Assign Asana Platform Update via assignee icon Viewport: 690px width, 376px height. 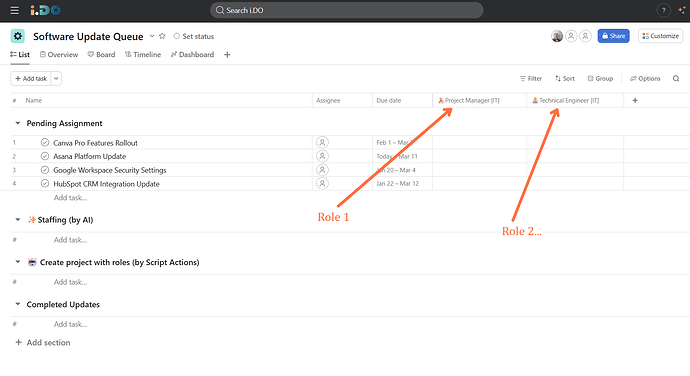click(322, 156)
